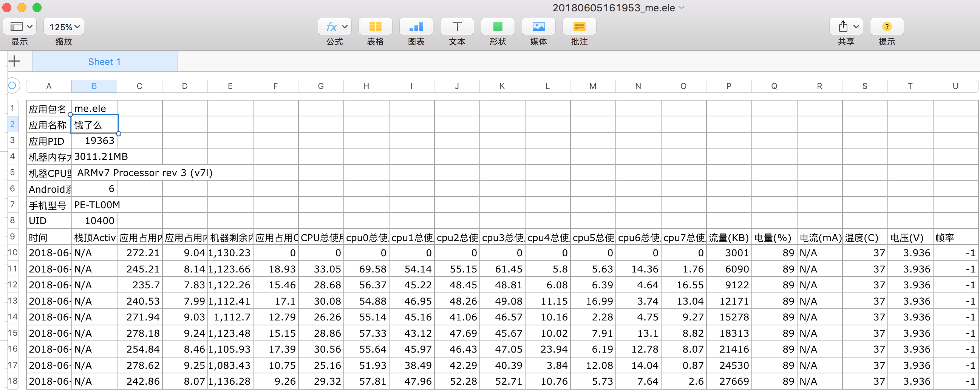Open the View (显示) sidebar menu
Viewport: 980px width, 390px height.
click(20, 26)
